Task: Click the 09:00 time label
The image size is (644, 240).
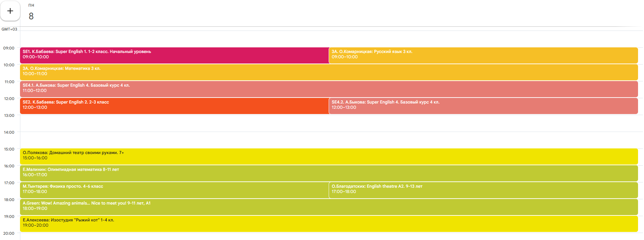Action: pos(9,48)
